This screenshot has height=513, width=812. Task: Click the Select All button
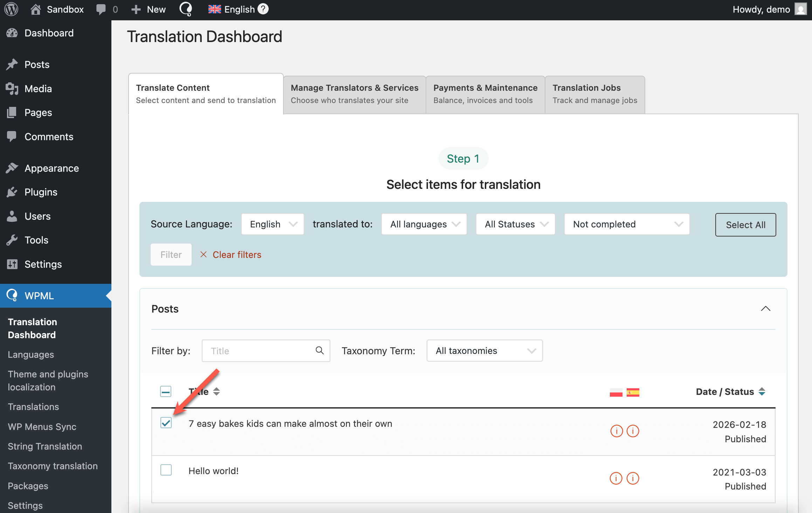coord(745,225)
